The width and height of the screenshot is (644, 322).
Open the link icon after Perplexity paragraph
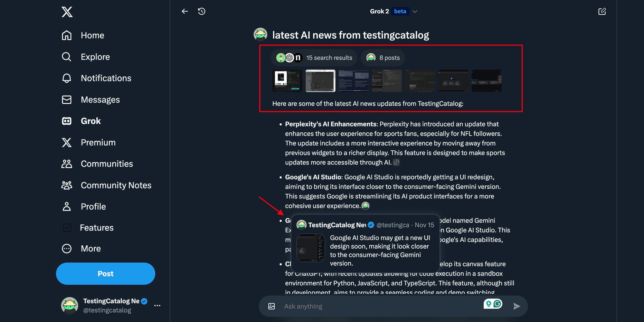coord(396,162)
